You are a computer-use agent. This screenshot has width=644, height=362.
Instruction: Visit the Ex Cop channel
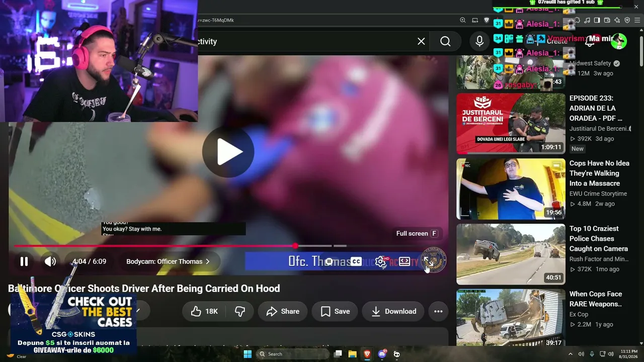(x=579, y=314)
